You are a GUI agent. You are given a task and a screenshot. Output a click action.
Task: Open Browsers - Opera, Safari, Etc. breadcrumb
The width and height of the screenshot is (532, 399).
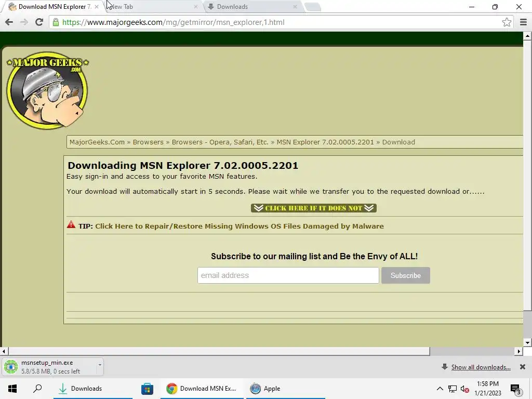pyautogui.click(x=220, y=142)
